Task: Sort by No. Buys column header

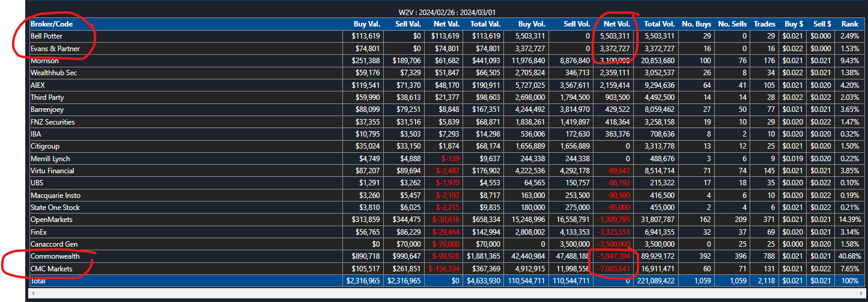Action: [697, 24]
